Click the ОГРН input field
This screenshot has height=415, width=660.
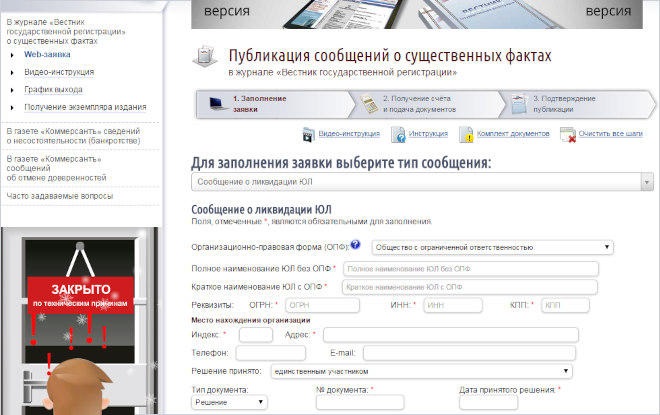(308, 305)
